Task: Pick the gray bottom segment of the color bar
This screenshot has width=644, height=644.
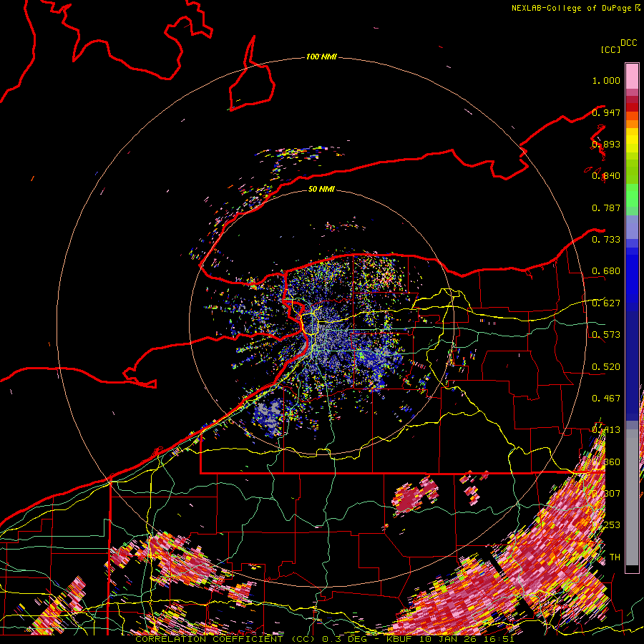Action: pos(632,497)
